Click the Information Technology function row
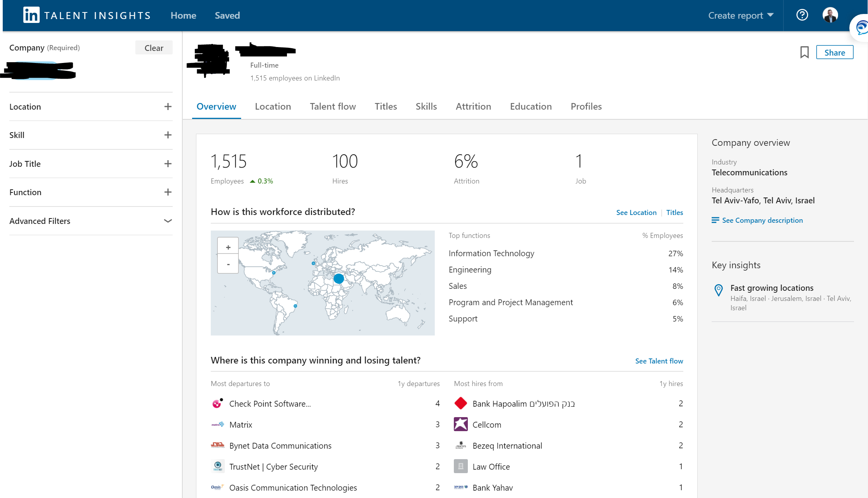 click(x=565, y=253)
